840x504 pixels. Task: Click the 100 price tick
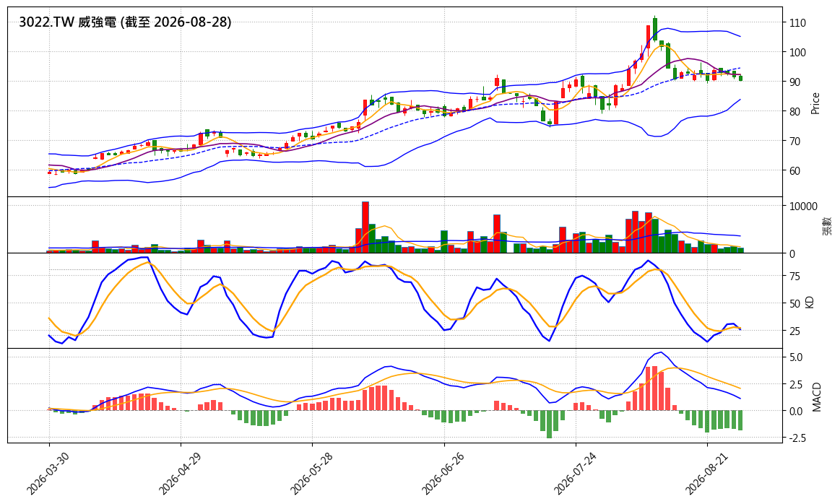797,53
